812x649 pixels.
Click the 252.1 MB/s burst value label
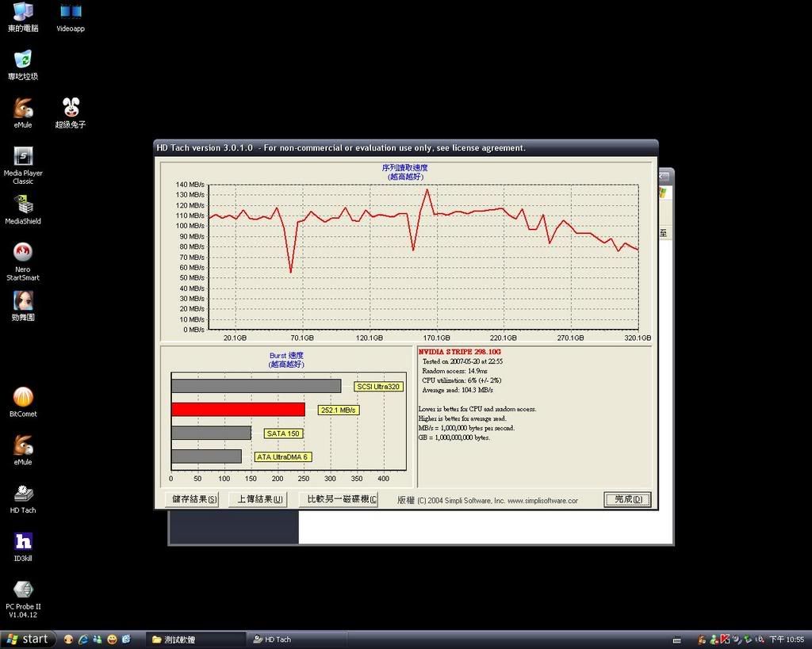pyautogui.click(x=338, y=410)
